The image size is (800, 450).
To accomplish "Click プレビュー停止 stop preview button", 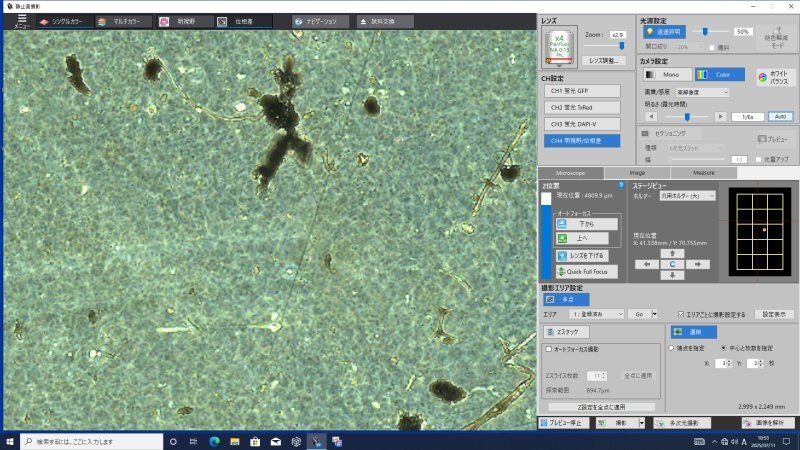I will point(564,423).
